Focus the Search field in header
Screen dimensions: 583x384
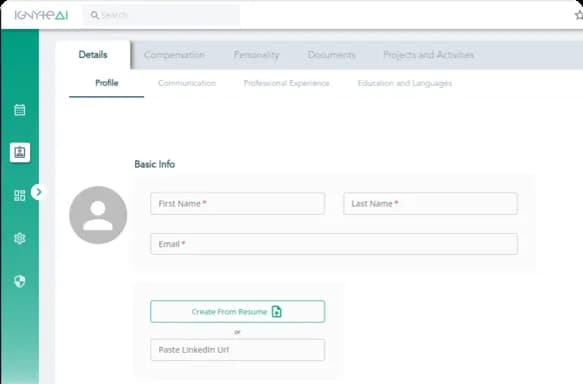click(x=161, y=15)
